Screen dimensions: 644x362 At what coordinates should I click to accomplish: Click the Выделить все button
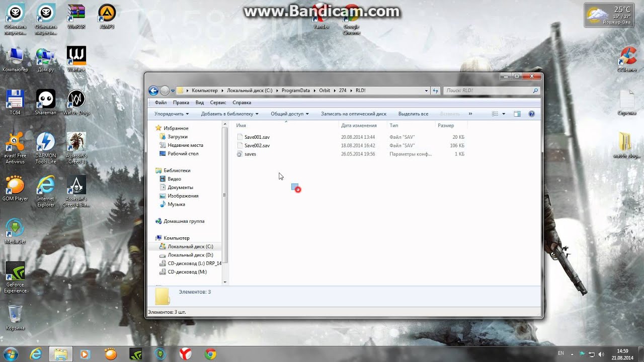[413, 114]
